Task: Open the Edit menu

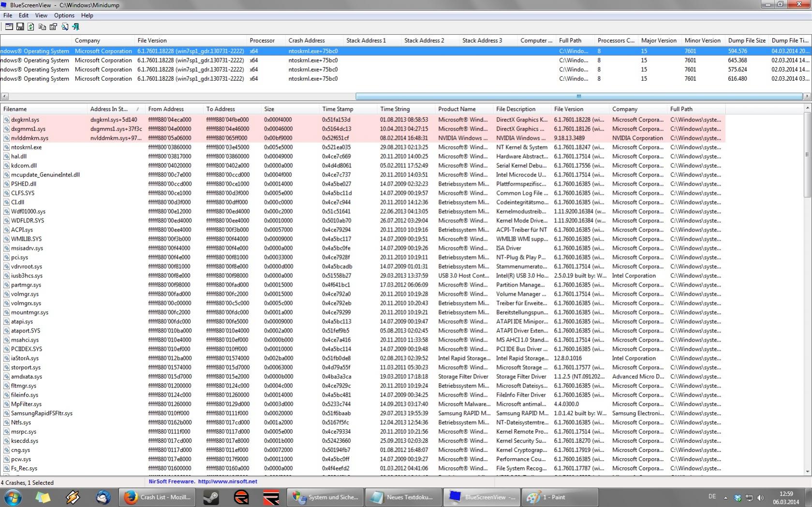Action: (24, 15)
